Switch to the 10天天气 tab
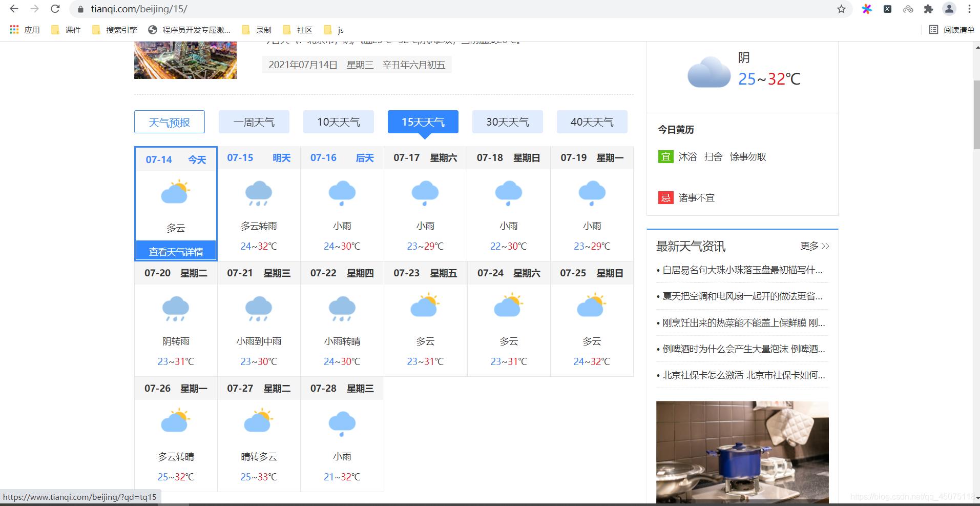The height and width of the screenshot is (506, 980). (338, 122)
